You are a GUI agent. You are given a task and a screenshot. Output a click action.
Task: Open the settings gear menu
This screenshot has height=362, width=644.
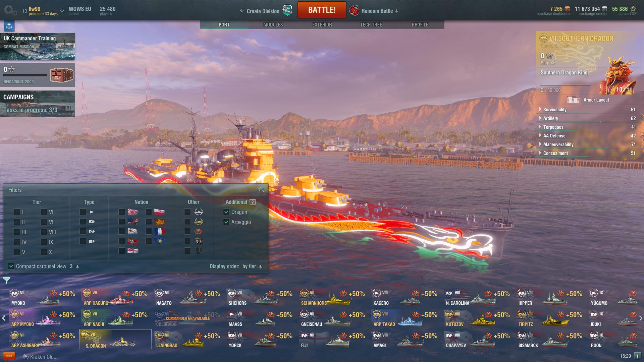[x=10, y=10]
